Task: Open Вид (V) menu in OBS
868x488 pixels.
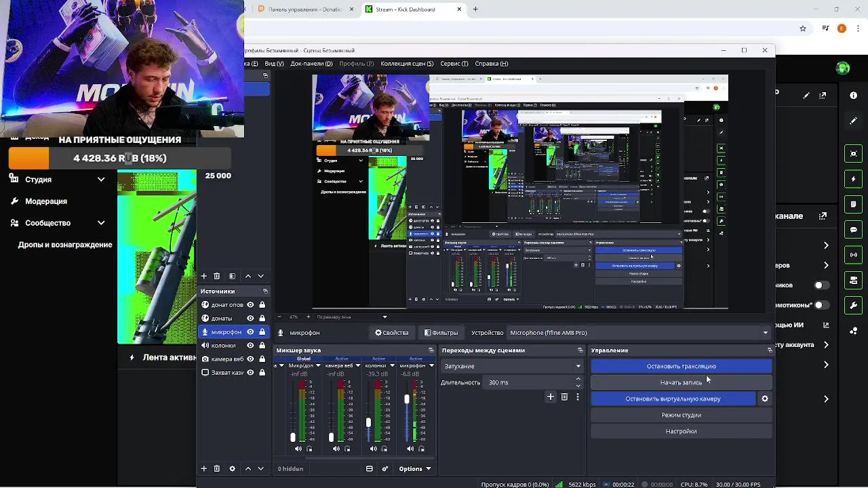Action: tap(274, 64)
